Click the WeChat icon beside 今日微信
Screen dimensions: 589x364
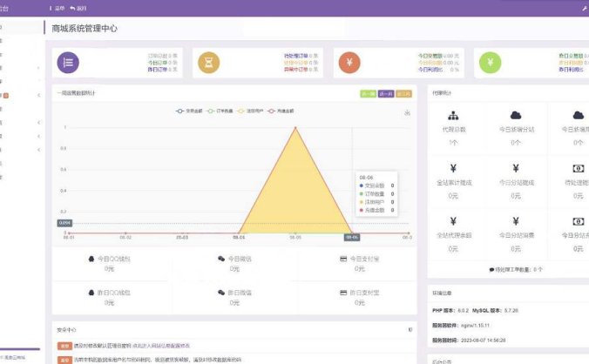221,259
